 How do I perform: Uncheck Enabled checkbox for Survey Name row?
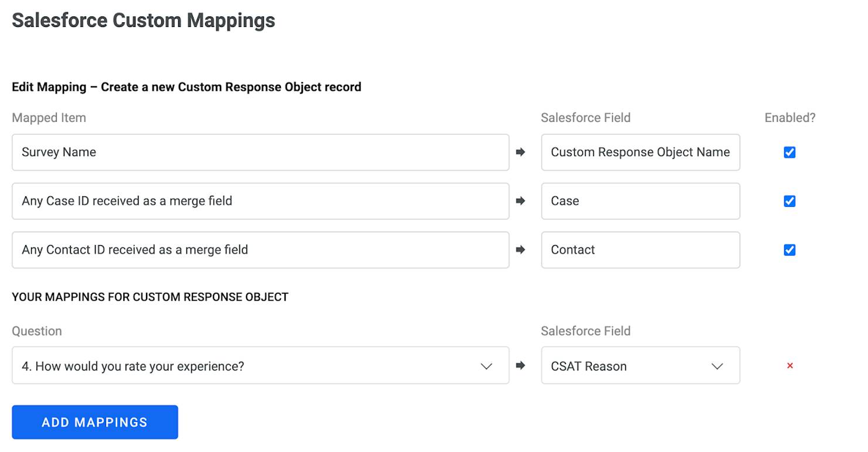tap(789, 152)
